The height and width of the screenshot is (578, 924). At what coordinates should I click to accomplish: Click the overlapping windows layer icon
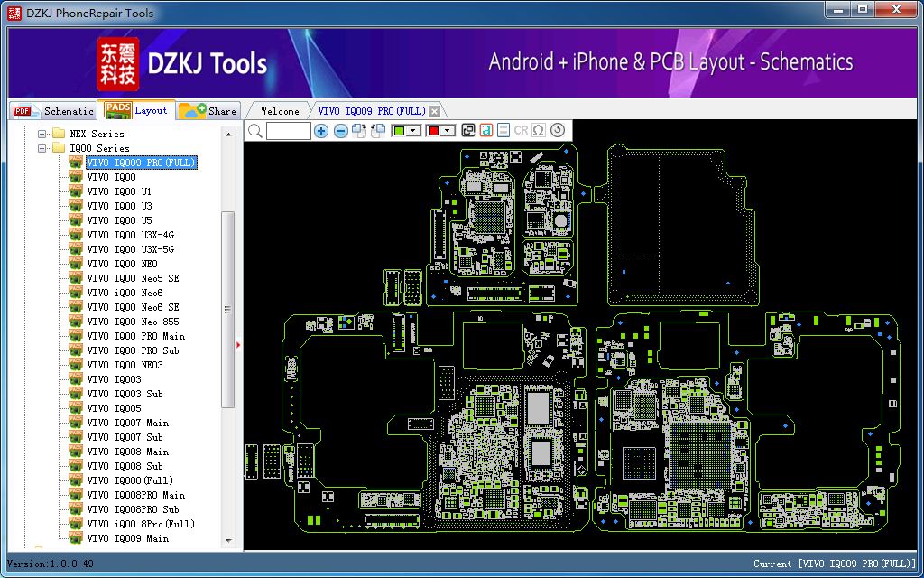pos(468,131)
